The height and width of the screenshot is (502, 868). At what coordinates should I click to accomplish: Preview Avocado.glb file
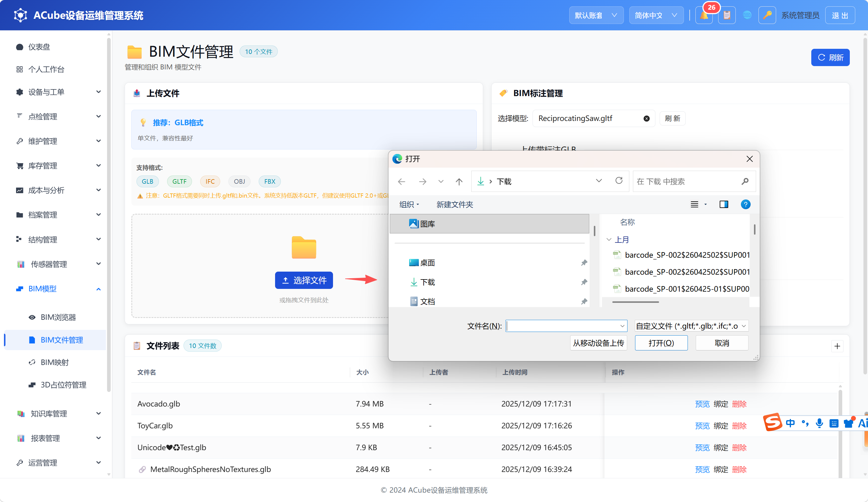click(x=702, y=404)
